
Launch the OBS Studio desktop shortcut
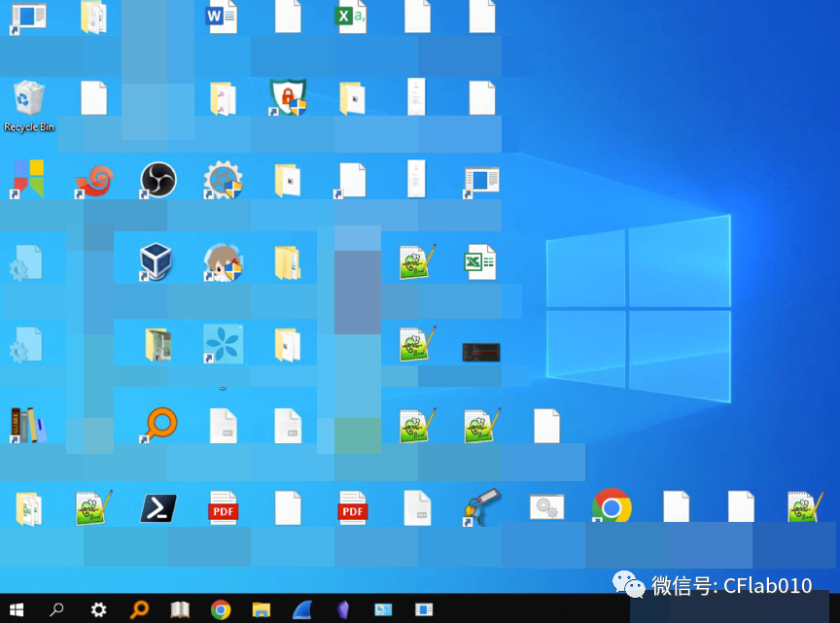[x=158, y=180]
